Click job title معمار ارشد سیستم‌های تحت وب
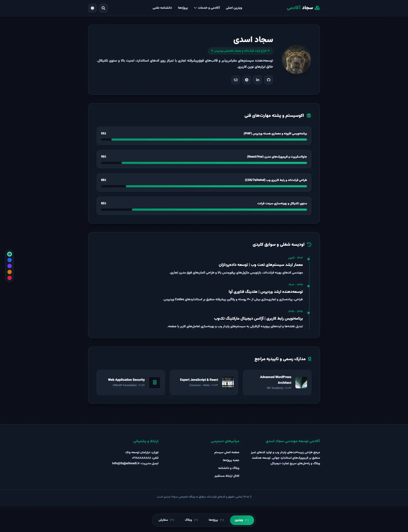Image resolution: width=408 pixels, height=532 pixels. click(277, 265)
